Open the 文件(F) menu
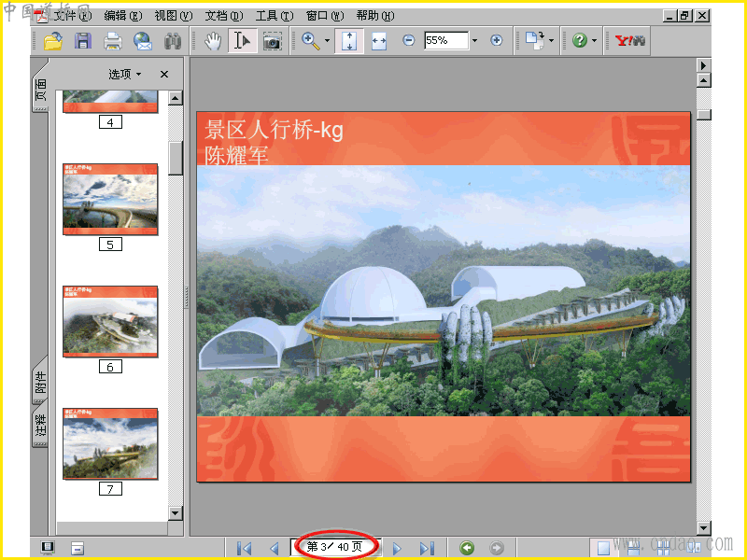The height and width of the screenshot is (560, 747). click(73, 16)
